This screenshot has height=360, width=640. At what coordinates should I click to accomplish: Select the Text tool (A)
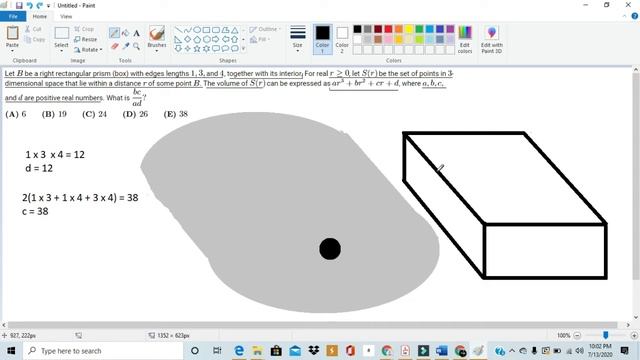136,33
